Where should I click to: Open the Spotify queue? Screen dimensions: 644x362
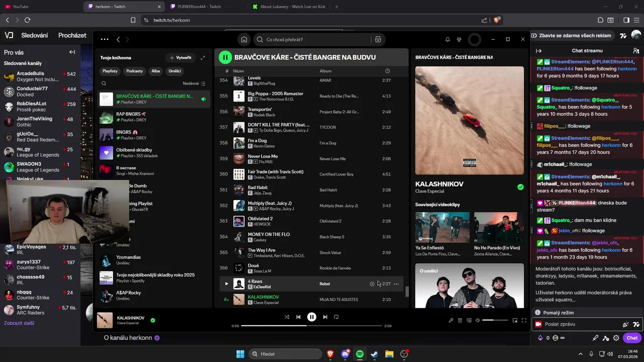coord(460,320)
